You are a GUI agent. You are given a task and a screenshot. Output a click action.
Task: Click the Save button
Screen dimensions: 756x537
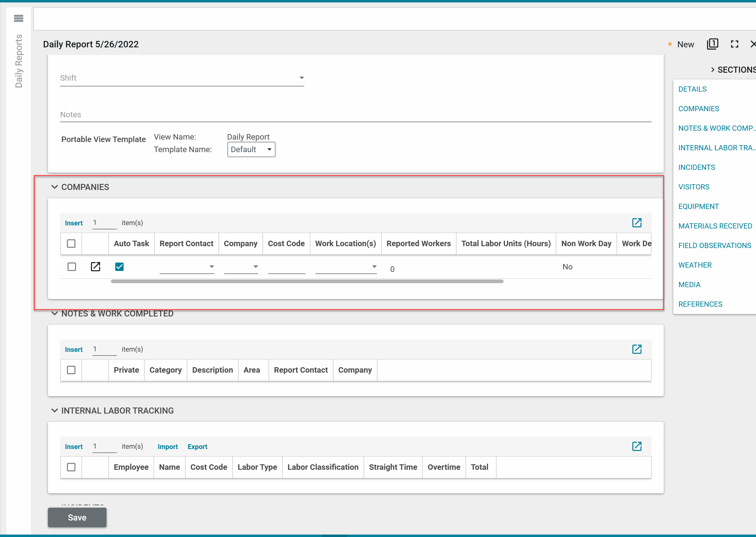[x=77, y=517]
